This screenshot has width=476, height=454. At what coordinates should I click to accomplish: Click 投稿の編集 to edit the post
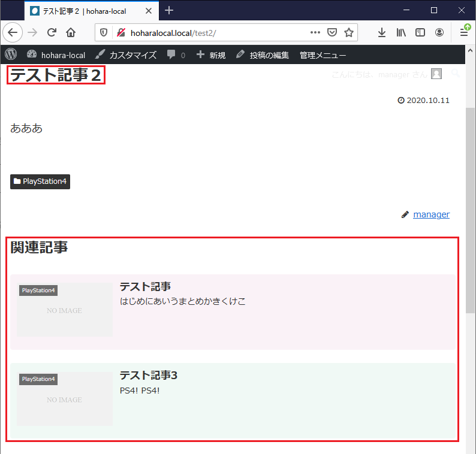[263, 55]
